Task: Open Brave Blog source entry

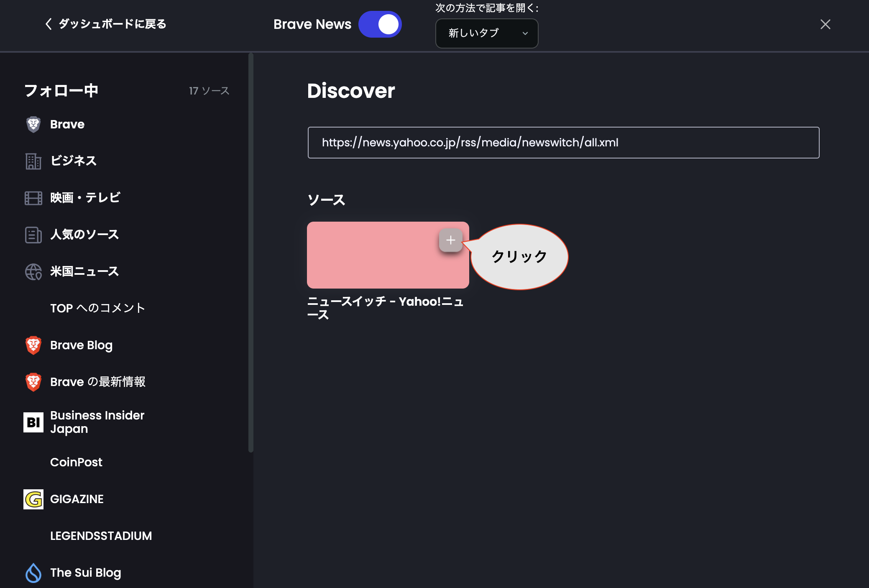Action: click(x=81, y=345)
